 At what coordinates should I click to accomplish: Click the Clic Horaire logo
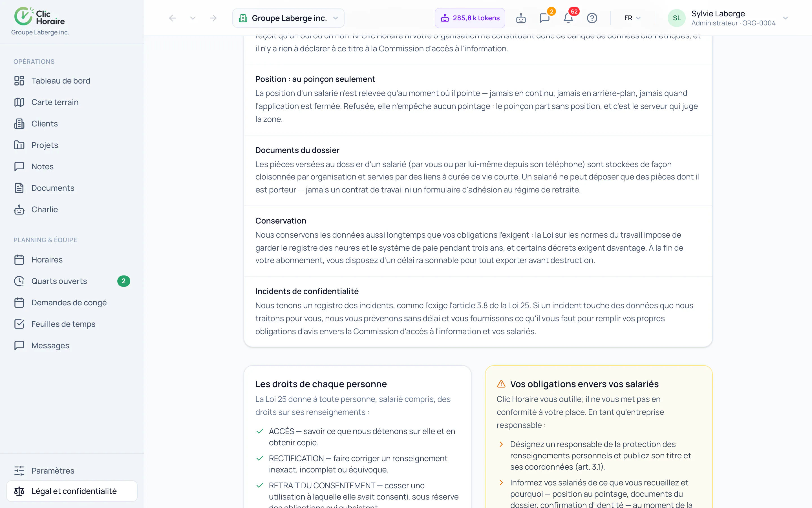39,16
